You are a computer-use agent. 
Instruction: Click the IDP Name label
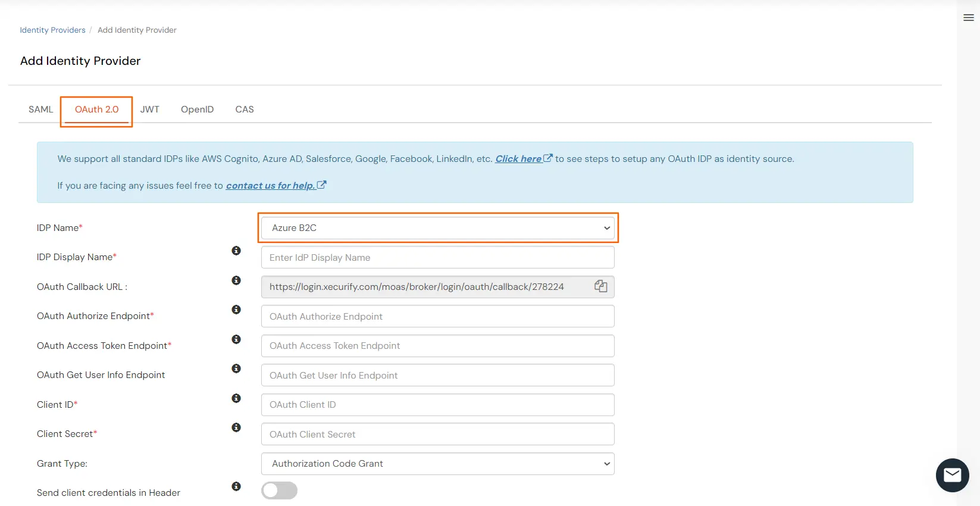coord(60,228)
